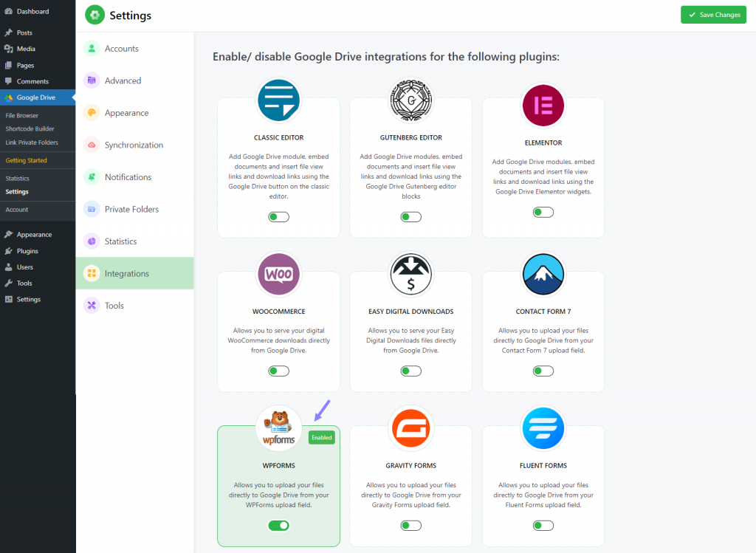Open the Advanced settings tab
756x553 pixels.
[135, 80]
